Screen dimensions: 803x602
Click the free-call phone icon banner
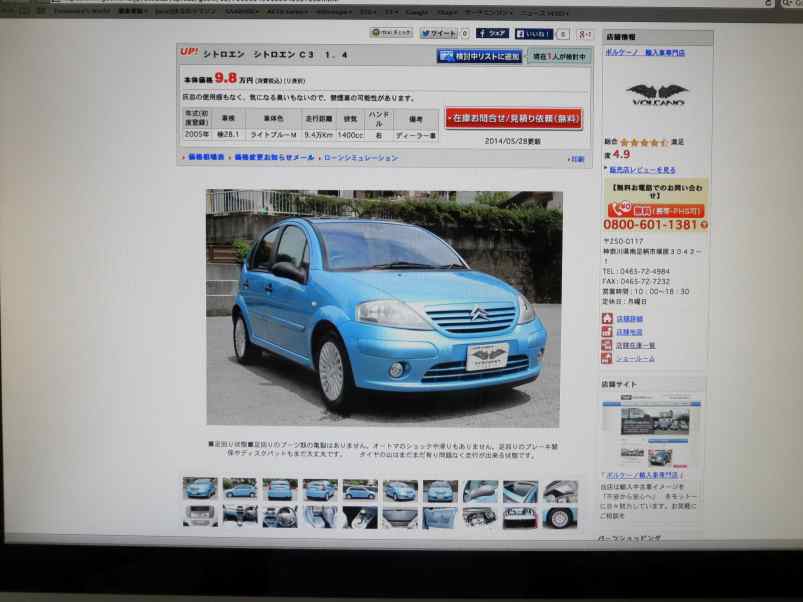[656, 210]
